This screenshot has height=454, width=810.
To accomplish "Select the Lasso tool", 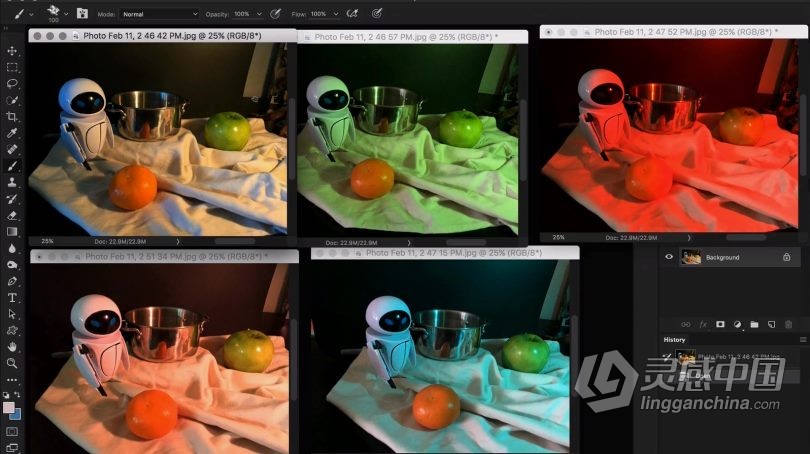I will (x=12, y=84).
